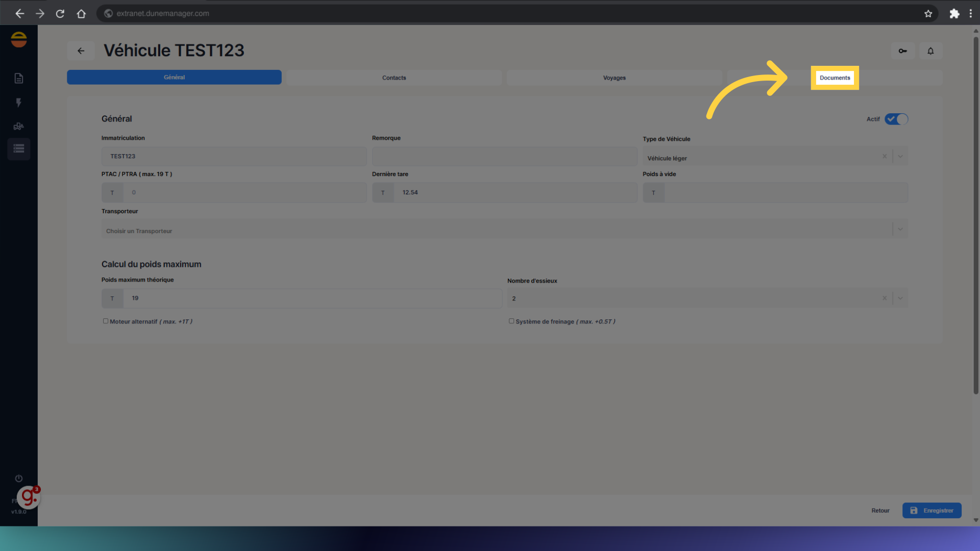Expand the Nombre d'essieux dropdown
The height and width of the screenshot is (551, 980).
pos(900,298)
